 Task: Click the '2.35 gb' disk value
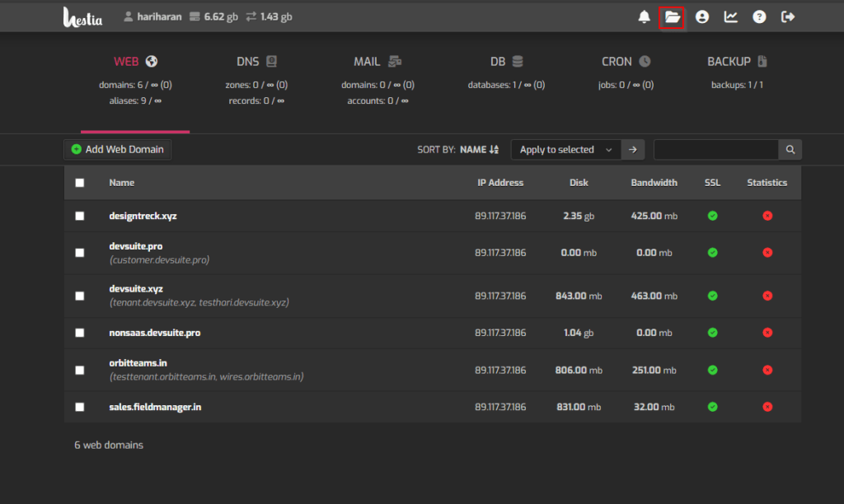pos(579,216)
